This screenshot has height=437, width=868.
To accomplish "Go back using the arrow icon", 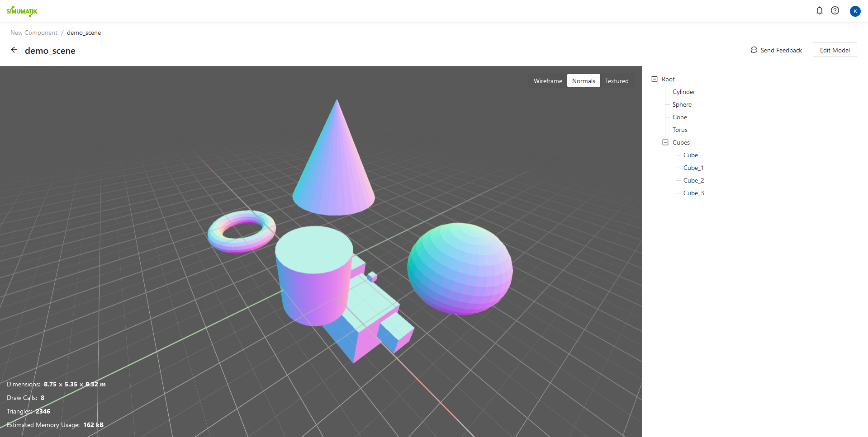I will pyautogui.click(x=14, y=50).
